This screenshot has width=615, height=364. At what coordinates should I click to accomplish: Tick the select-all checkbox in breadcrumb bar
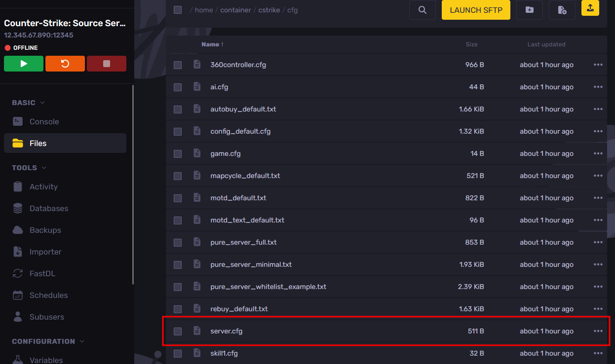[x=178, y=10]
